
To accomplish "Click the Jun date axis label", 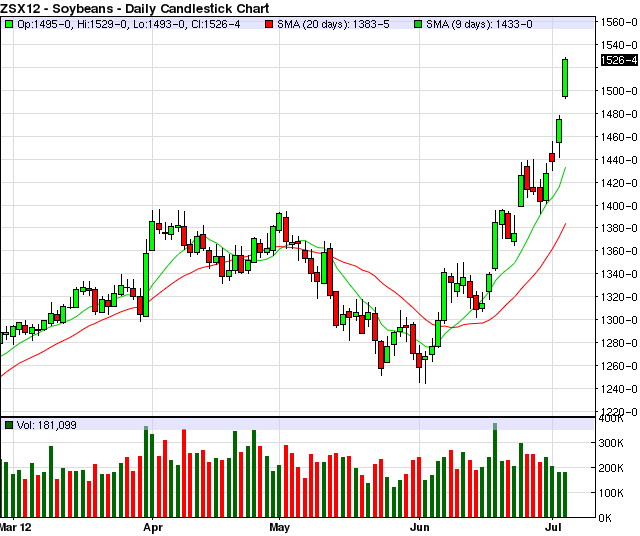I will coord(420,527).
